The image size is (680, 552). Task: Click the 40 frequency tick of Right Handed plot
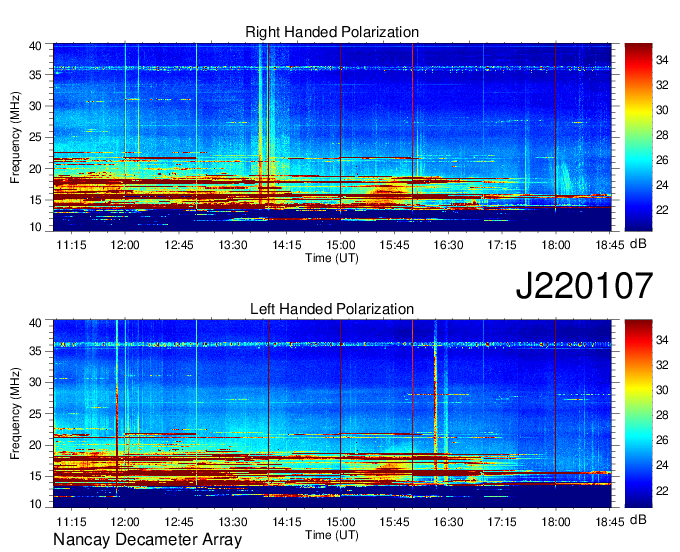[35, 46]
